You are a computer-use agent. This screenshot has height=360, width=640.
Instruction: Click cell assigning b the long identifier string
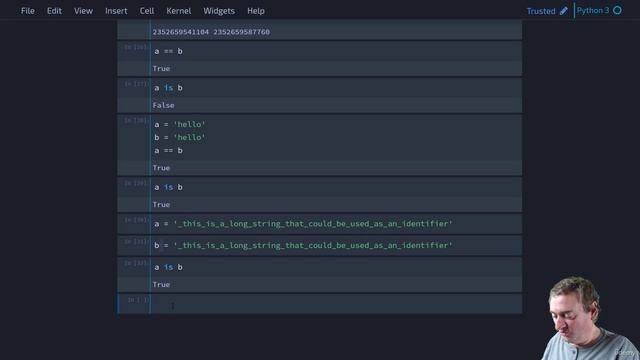point(336,246)
